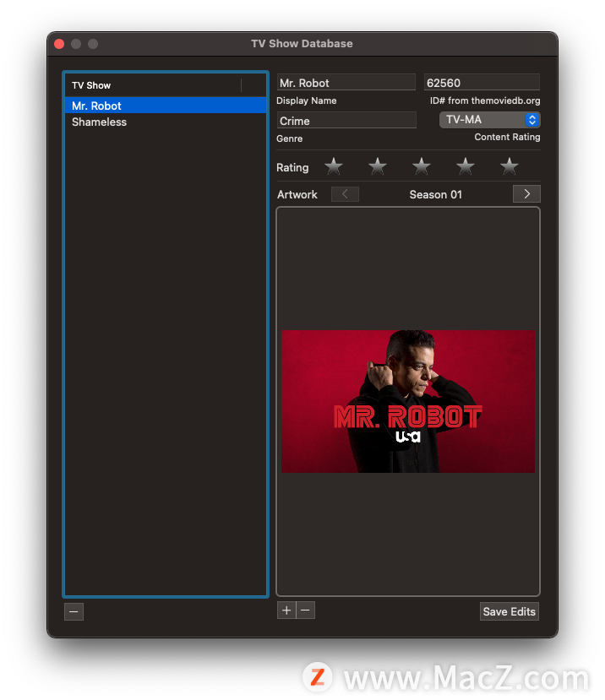Remove selected TV show from list

click(x=74, y=611)
